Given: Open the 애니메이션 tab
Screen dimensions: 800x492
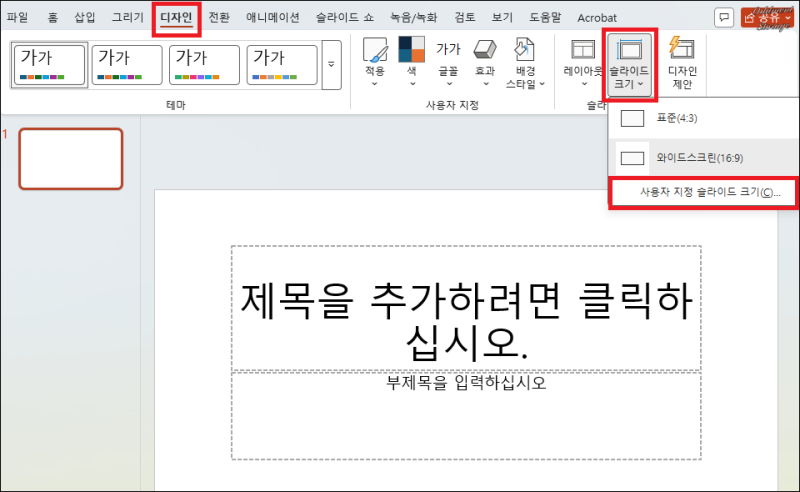Looking at the screenshot, I should 272,17.
